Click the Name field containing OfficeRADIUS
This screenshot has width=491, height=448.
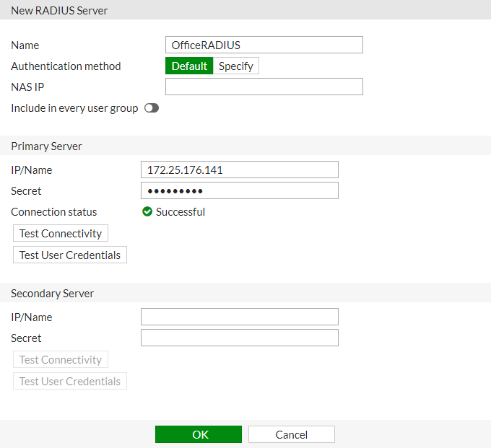(264, 45)
